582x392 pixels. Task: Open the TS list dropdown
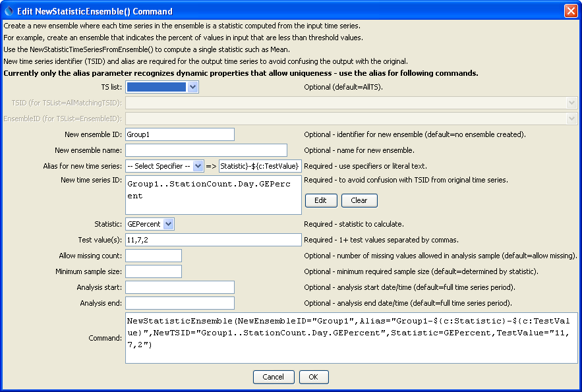click(192, 87)
